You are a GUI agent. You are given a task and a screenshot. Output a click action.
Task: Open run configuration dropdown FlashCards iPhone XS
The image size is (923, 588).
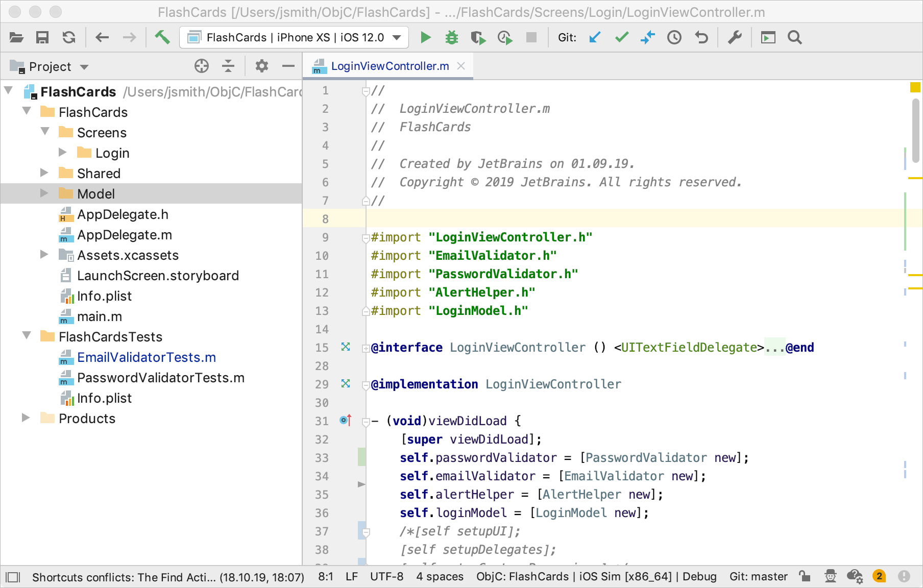coord(294,37)
